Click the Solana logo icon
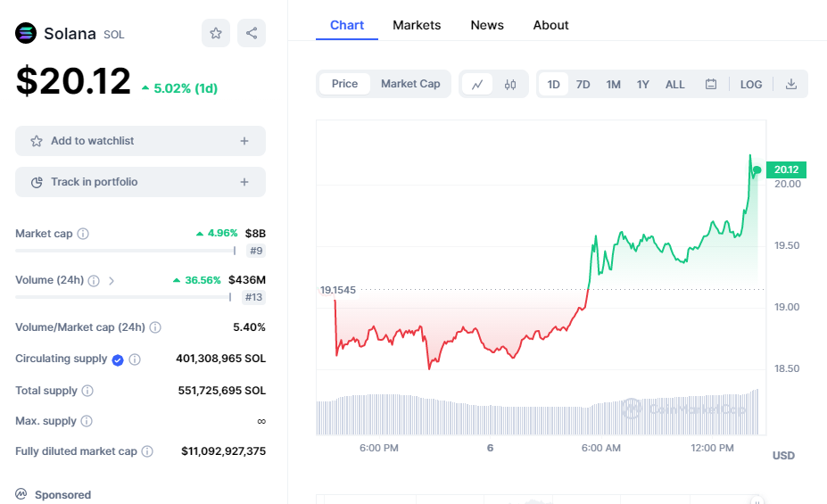The height and width of the screenshot is (504, 827). (26, 33)
